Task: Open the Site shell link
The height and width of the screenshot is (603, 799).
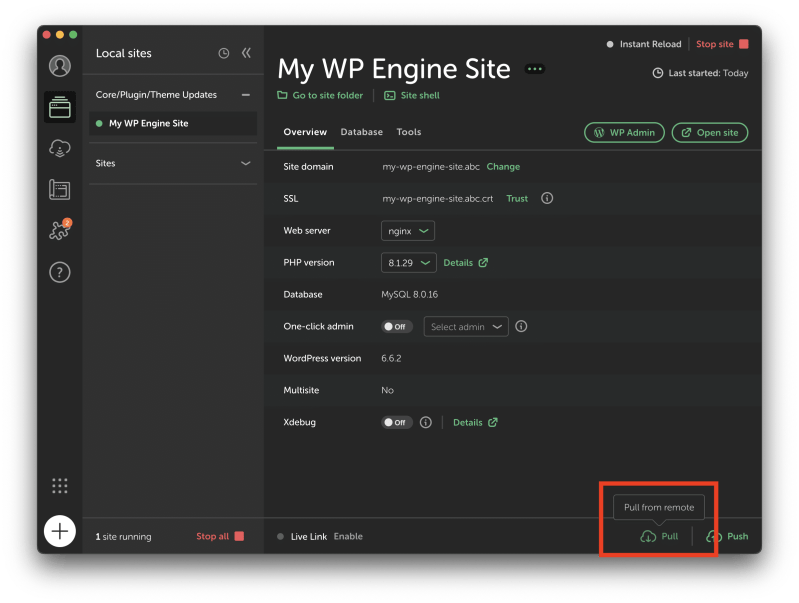Action: pos(412,95)
